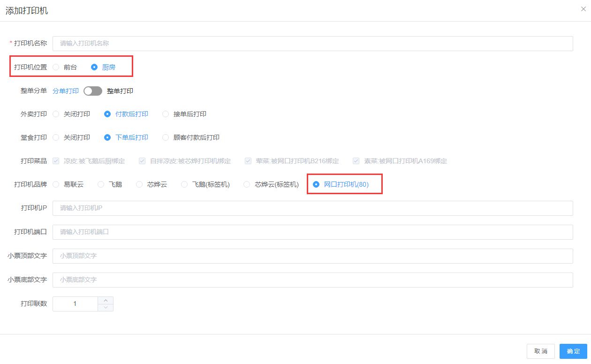Choose 网口打印机(80) printer brand
The width and height of the screenshot is (591, 364).
[x=316, y=184]
